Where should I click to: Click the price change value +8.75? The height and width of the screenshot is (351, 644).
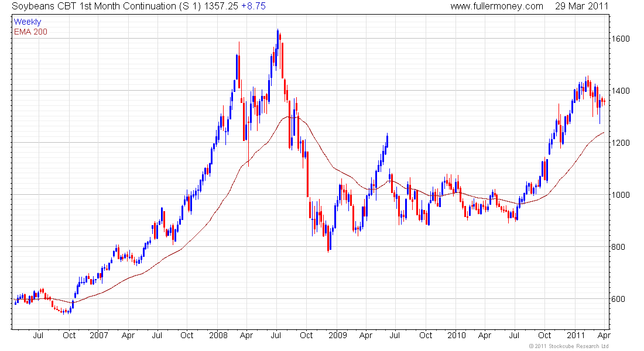[x=254, y=6]
